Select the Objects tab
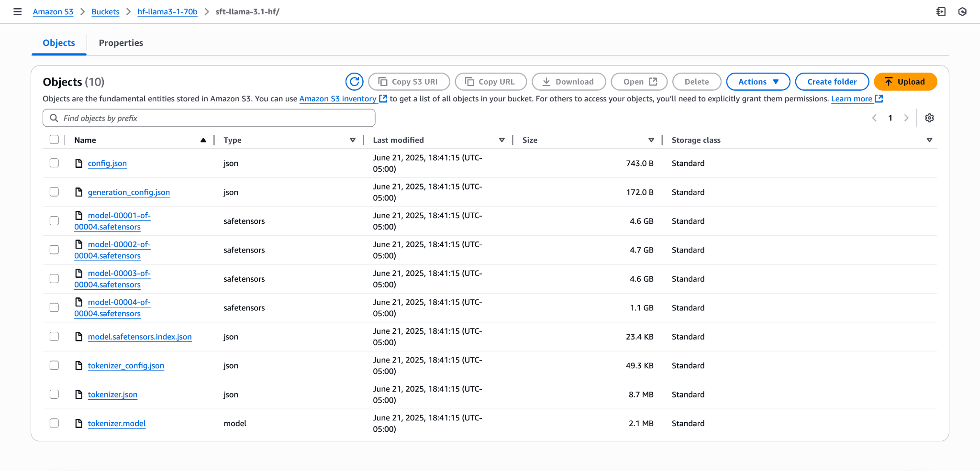Viewport: 980px width, 471px height. (59, 43)
